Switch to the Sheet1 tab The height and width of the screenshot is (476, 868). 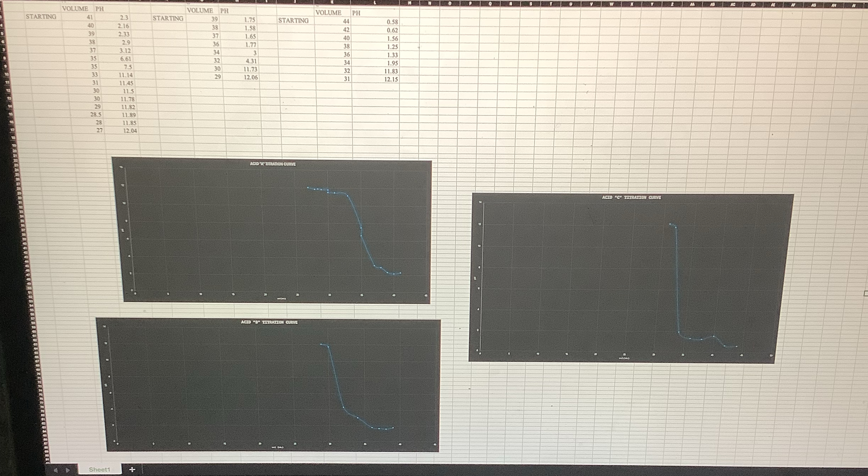99,469
